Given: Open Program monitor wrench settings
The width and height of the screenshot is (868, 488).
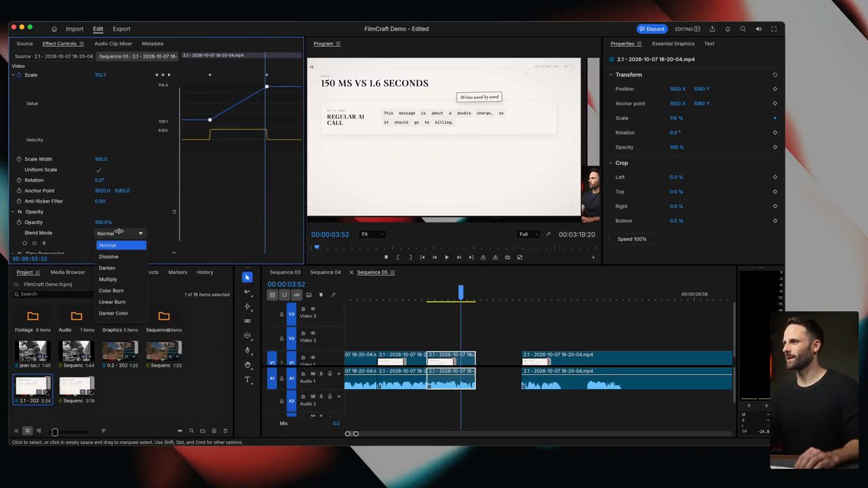Looking at the screenshot, I should pos(549,235).
